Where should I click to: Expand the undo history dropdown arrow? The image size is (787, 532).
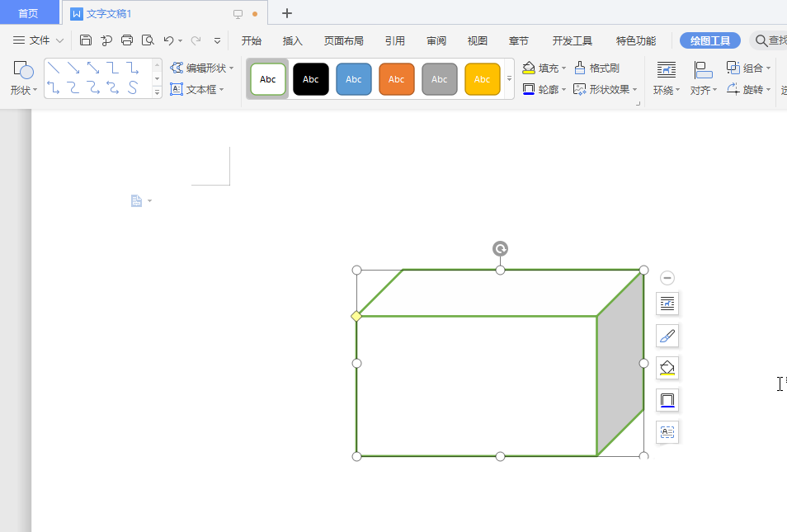[180, 40]
